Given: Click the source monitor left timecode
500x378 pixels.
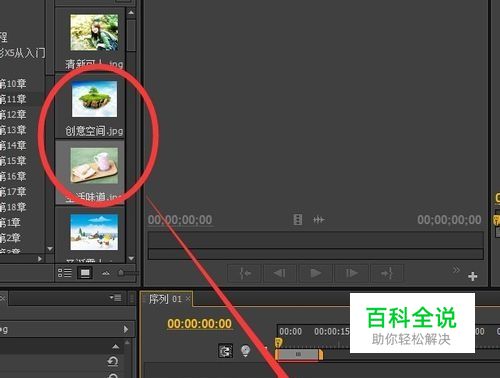Looking at the screenshot, I should tap(180, 220).
